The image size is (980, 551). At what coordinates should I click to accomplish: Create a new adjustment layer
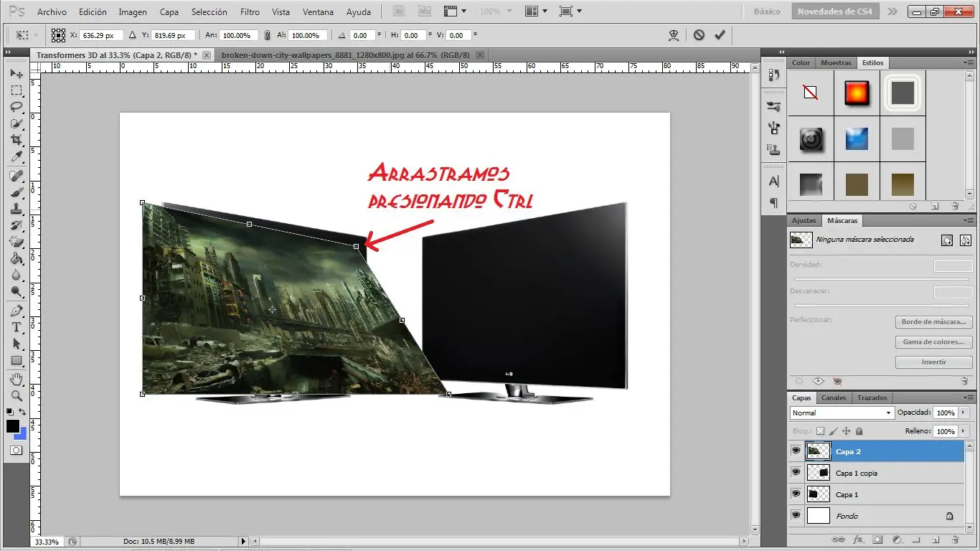point(897,540)
